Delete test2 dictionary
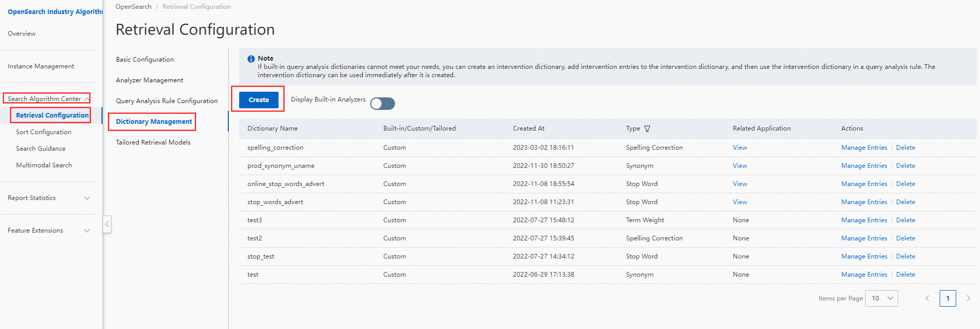This screenshot has width=980, height=329. (905, 238)
